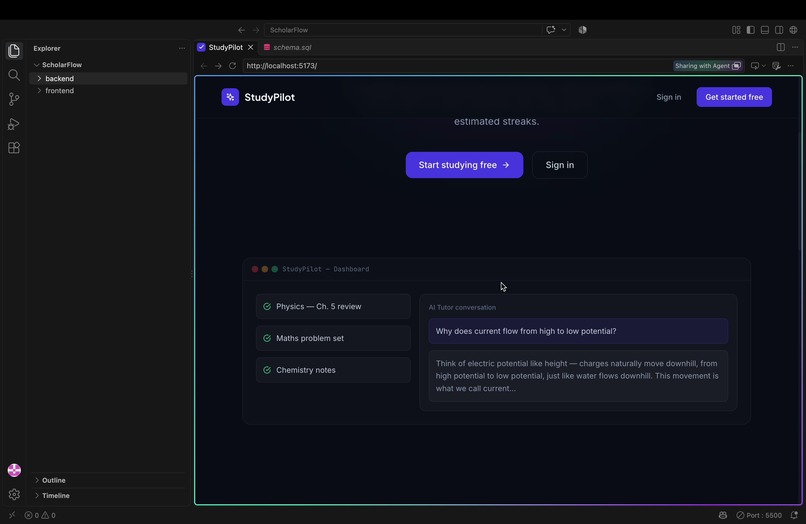
Task: Click the Copilot icon in status bar
Action: (723, 515)
